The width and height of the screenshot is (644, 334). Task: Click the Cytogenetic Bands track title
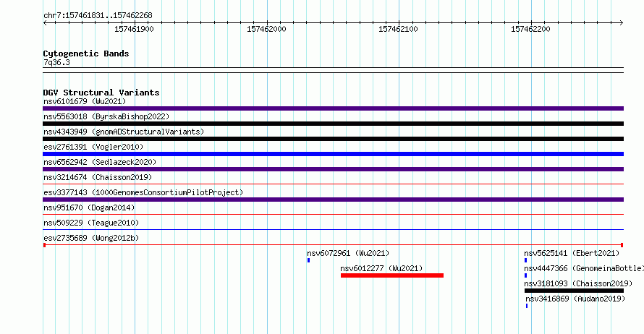pyautogui.click(x=86, y=53)
